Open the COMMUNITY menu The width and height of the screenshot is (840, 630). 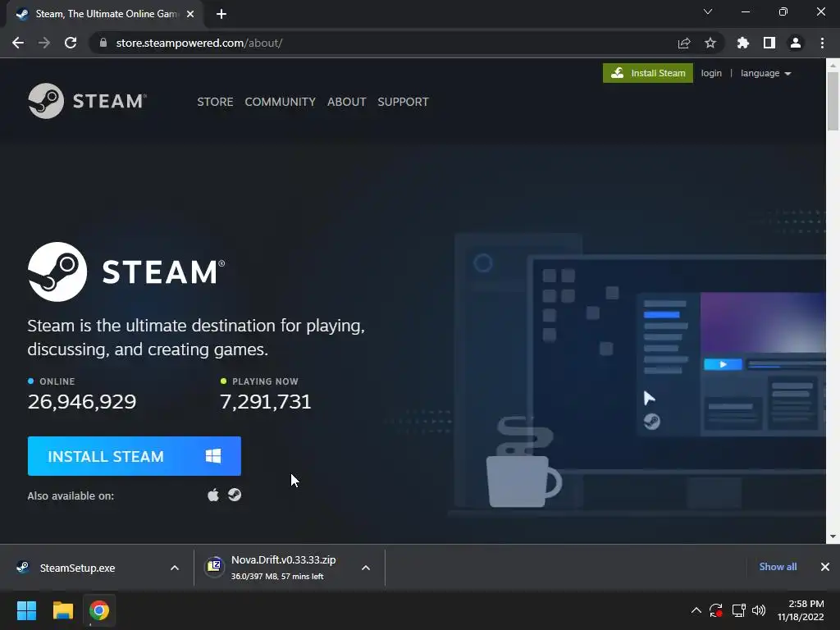pyautogui.click(x=281, y=102)
